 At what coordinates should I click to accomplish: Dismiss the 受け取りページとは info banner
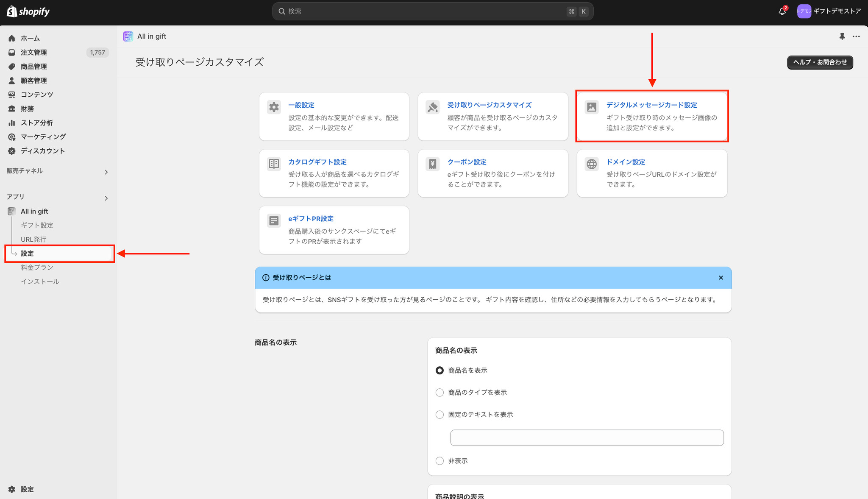click(721, 278)
